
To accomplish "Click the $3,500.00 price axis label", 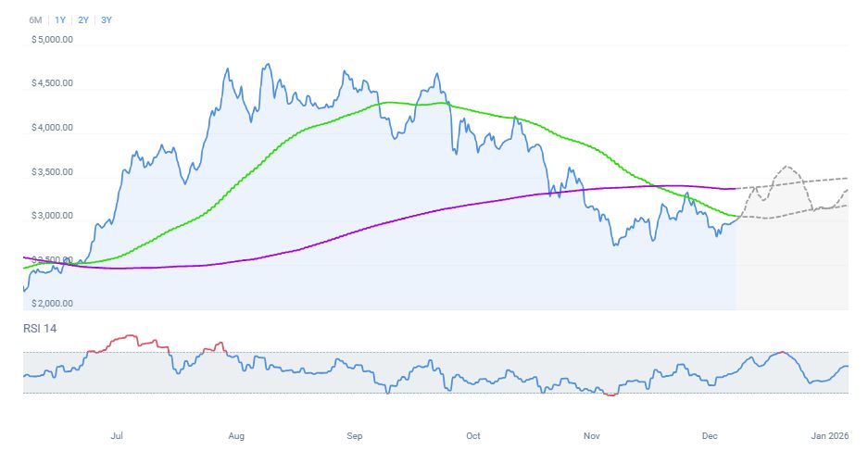I will (52, 172).
